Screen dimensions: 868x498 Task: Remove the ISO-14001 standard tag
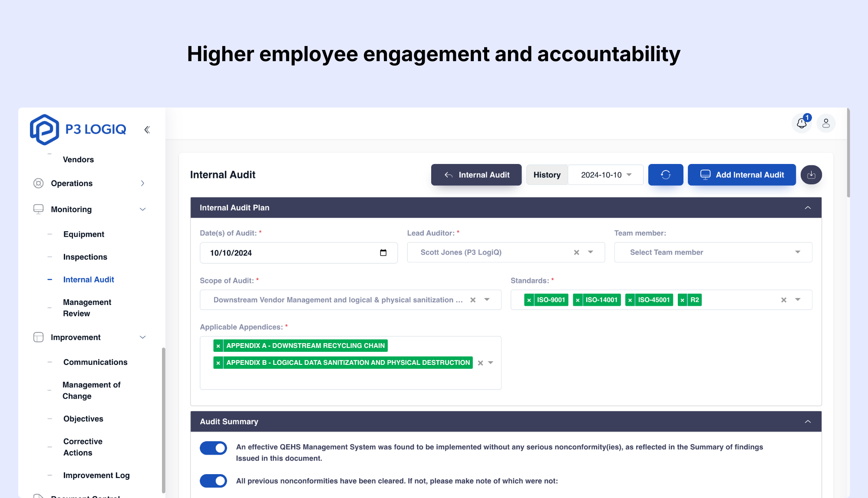coord(578,300)
